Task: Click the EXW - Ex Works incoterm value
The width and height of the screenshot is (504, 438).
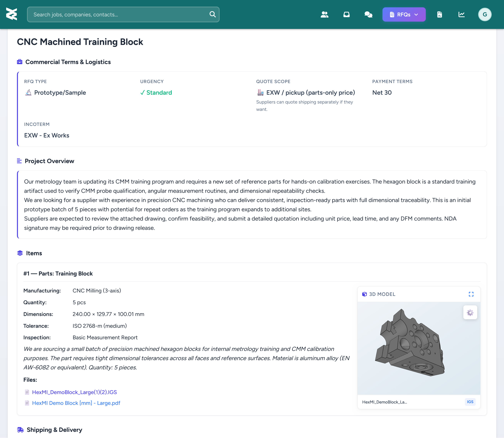Action: 47,135
